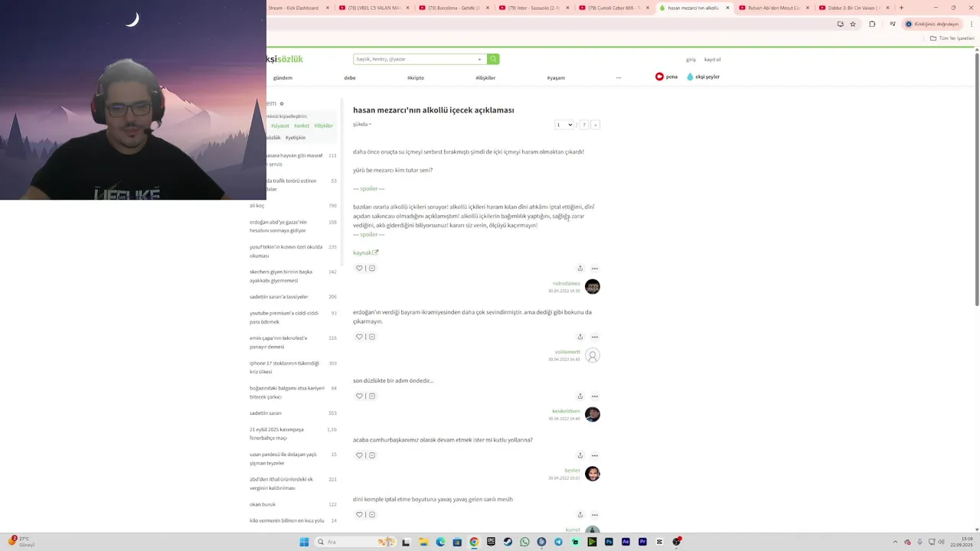
Task: Open the kaynak source link
Action: [x=365, y=253]
